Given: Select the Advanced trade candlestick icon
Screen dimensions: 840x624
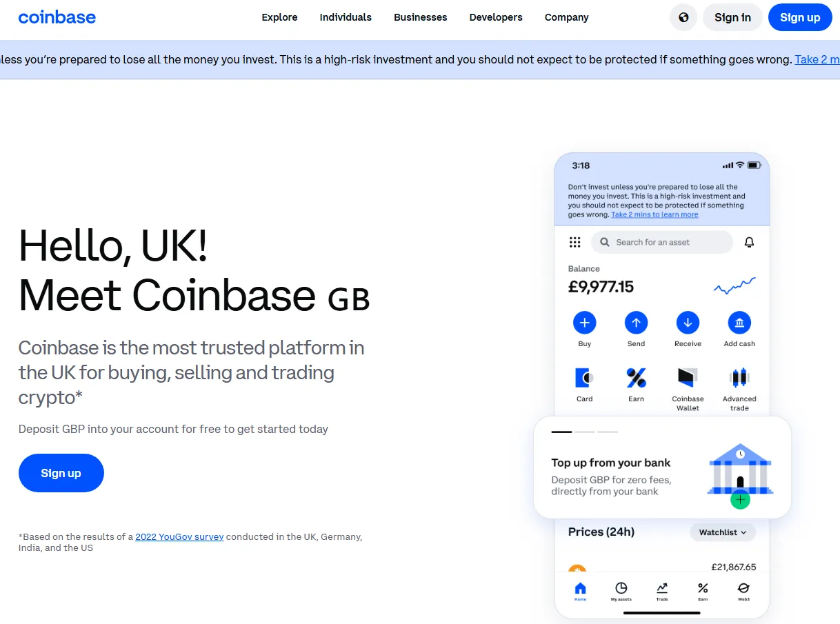Looking at the screenshot, I should click(739, 378).
